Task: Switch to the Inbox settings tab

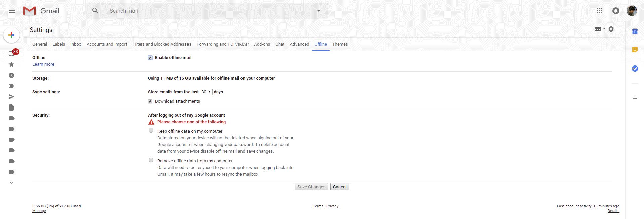Action: pyautogui.click(x=76, y=44)
